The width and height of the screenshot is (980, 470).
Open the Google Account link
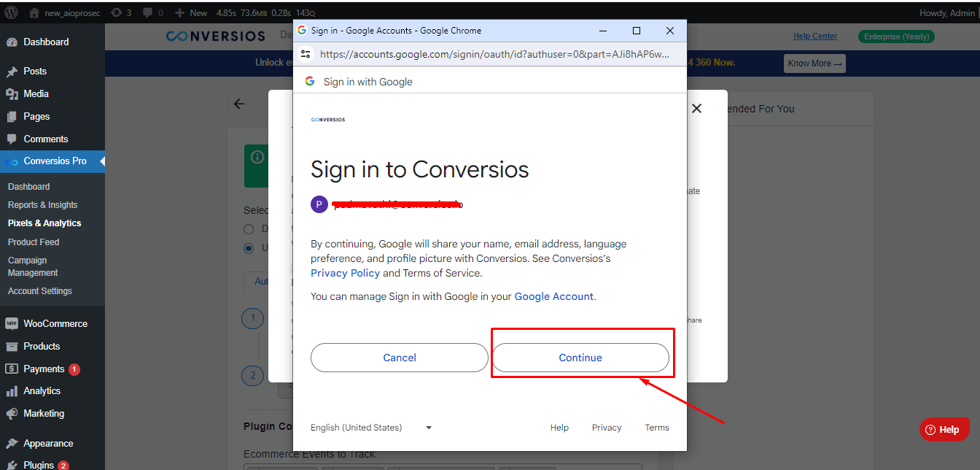(x=554, y=296)
